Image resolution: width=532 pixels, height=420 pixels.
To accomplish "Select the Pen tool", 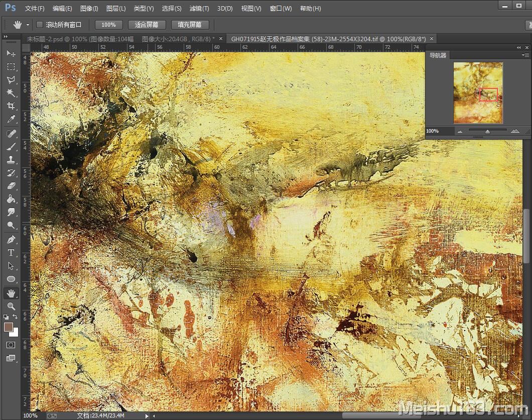I will point(11,240).
